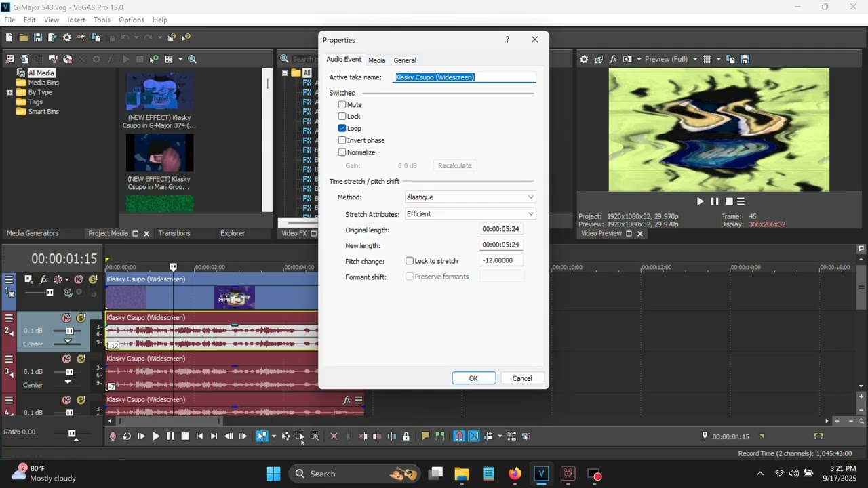Open project properties gear icon in main toolbar
Viewport: 868px width, 488px height.
pyautogui.click(x=66, y=38)
